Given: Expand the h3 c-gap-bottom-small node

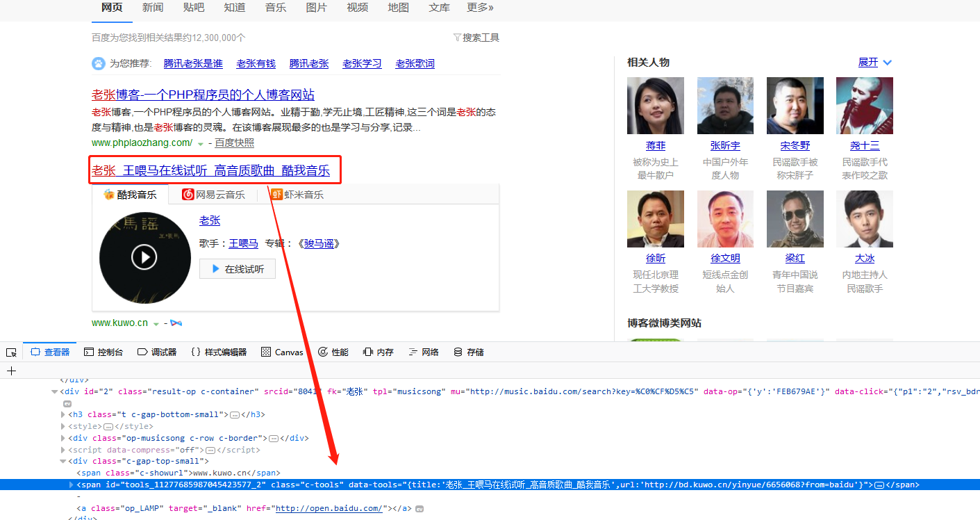Looking at the screenshot, I should pyautogui.click(x=63, y=414).
